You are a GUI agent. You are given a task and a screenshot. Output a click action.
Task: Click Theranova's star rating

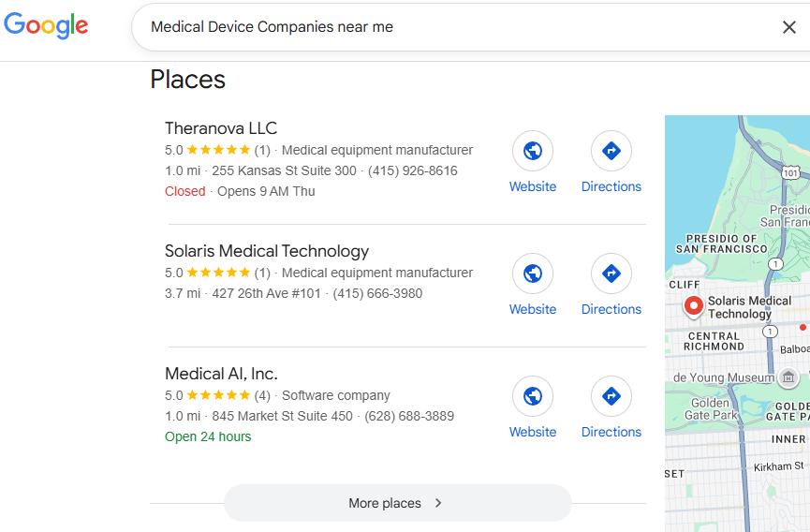(218, 150)
